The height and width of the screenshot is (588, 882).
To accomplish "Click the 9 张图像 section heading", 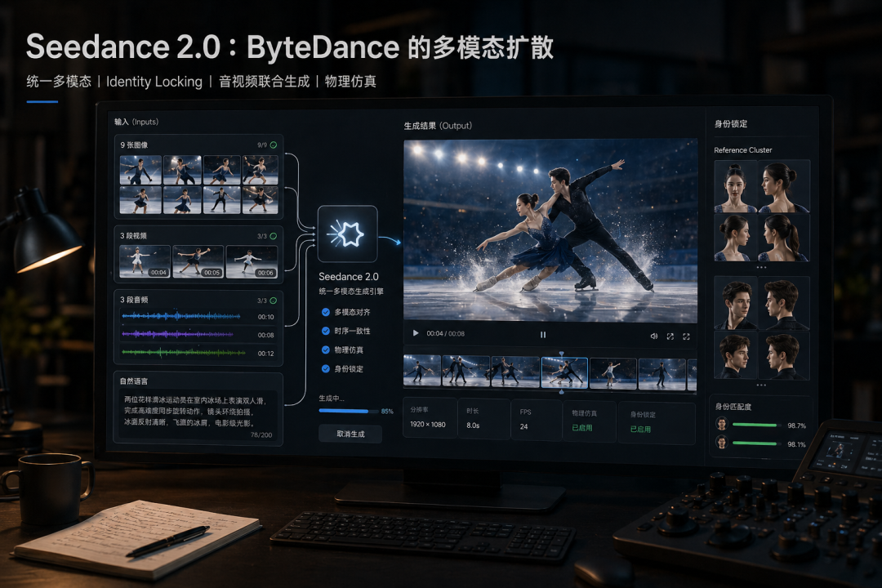I will (134, 145).
